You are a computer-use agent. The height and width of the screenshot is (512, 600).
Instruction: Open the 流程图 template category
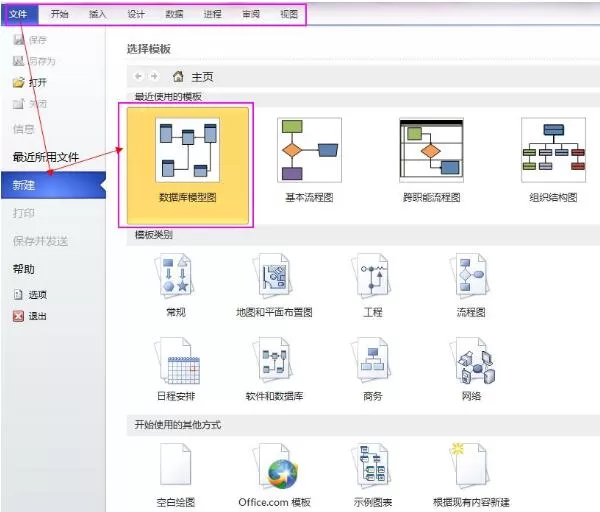[x=471, y=285]
